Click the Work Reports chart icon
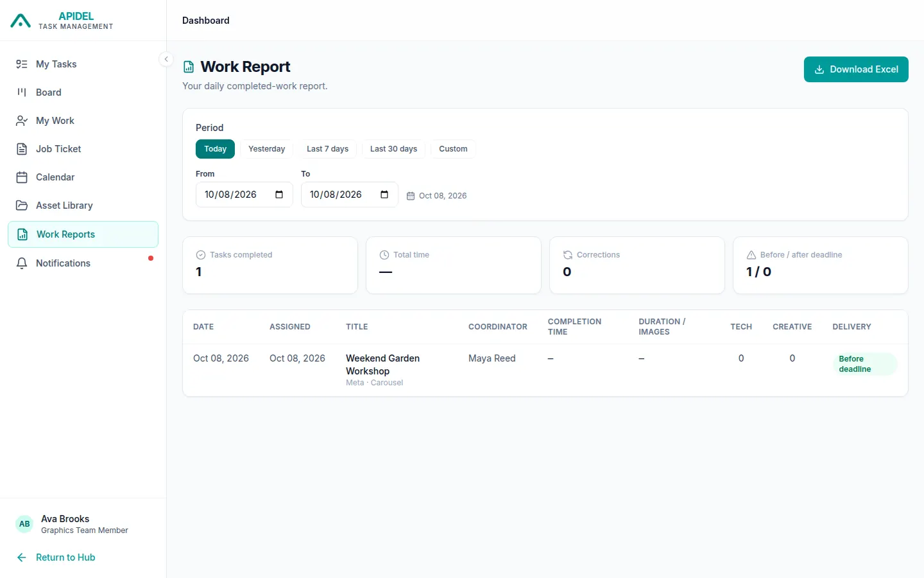 coord(22,234)
